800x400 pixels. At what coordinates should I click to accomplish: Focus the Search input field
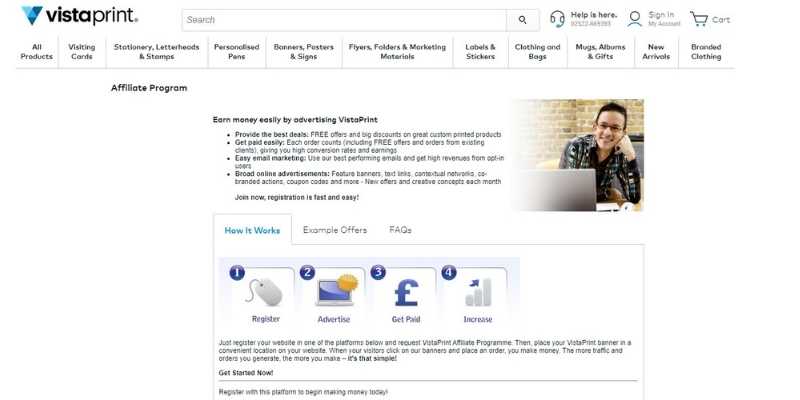point(344,20)
